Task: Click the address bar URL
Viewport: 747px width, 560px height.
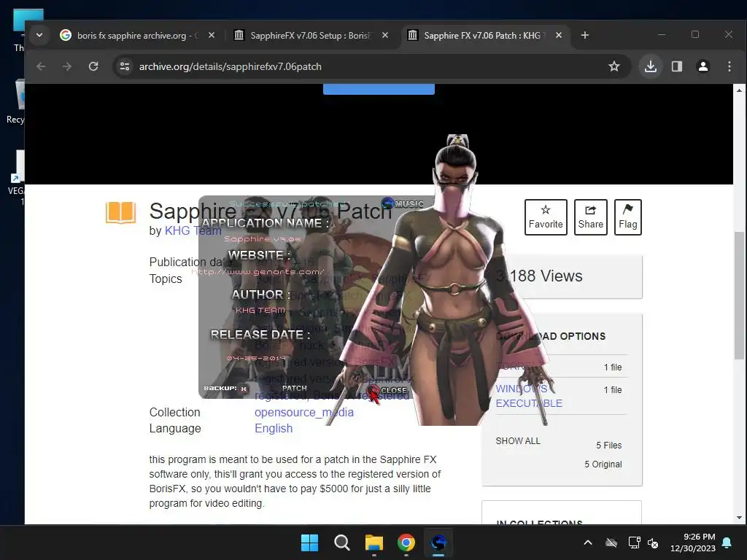Action: tap(230, 66)
